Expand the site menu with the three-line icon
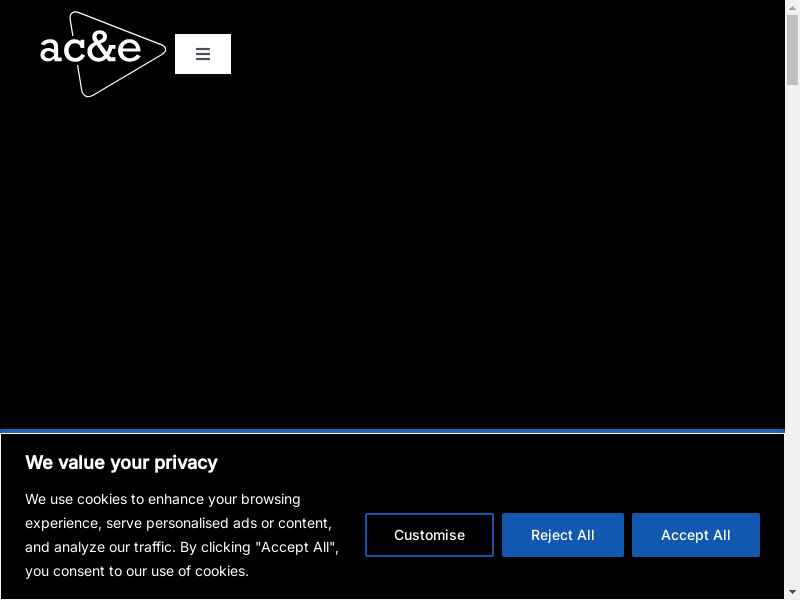 tap(203, 54)
